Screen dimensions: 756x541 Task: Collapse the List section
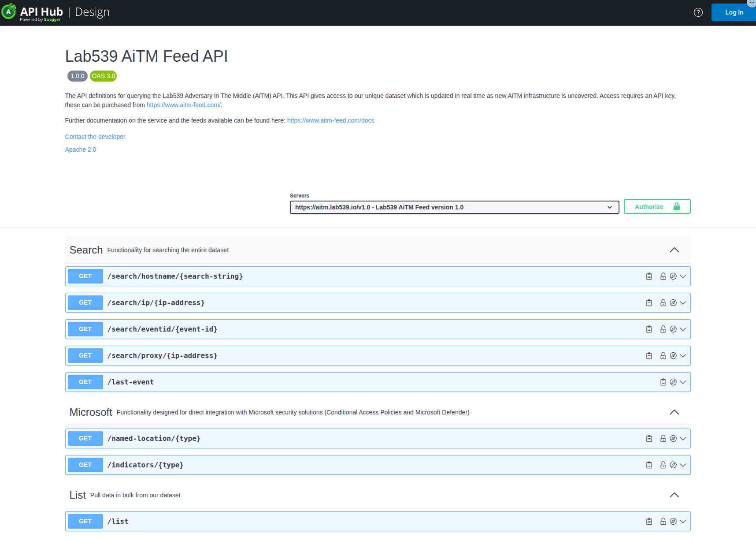pos(674,495)
